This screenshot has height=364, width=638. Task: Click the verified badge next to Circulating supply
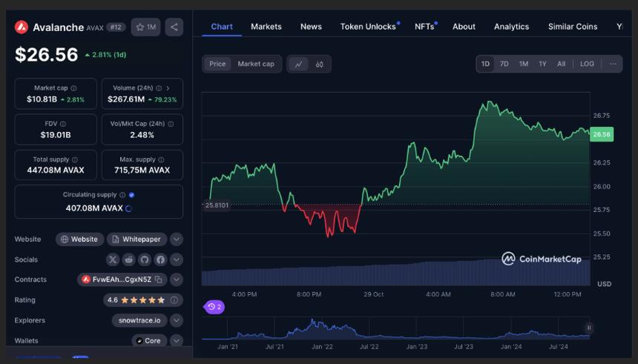(131, 195)
